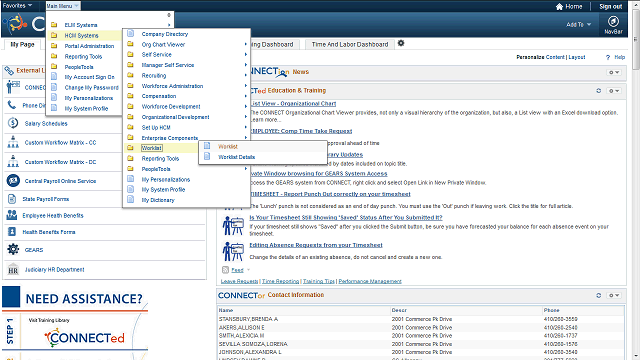Click the Salary Schedules dollar icon
Image resolution: width=640 pixels, height=360 pixels.
[x=13, y=123]
